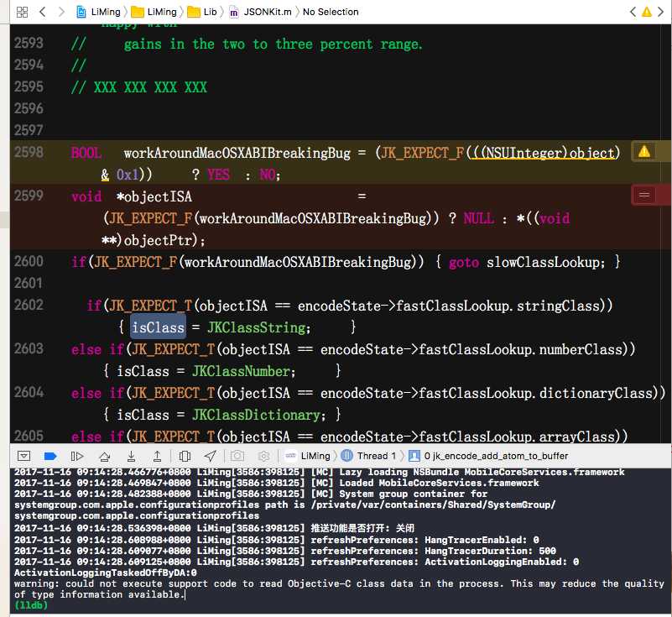Image resolution: width=672 pixels, height=617 pixels.
Task: Go forward to next file
Action: pos(61,12)
